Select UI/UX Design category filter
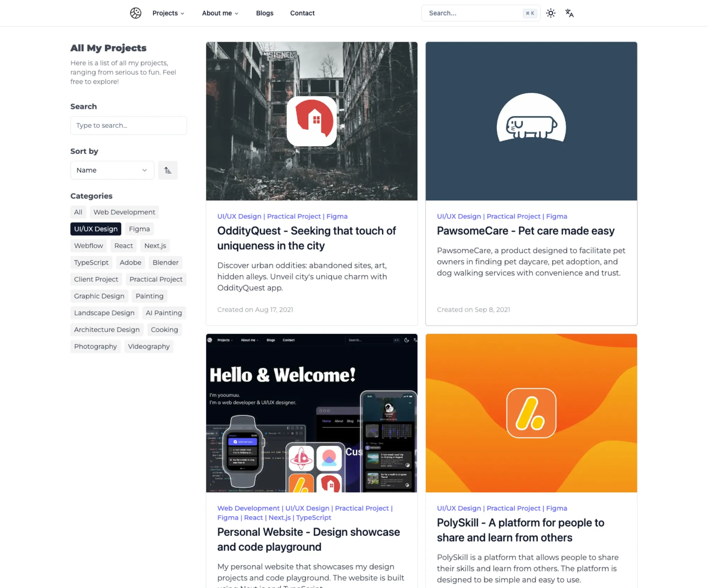708x588 pixels. [x=95, y=229]
